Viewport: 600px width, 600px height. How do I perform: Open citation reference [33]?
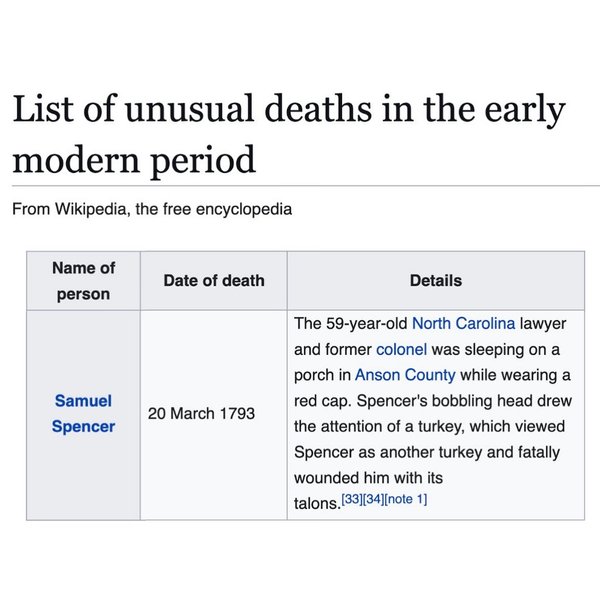[x=351, y=499]
